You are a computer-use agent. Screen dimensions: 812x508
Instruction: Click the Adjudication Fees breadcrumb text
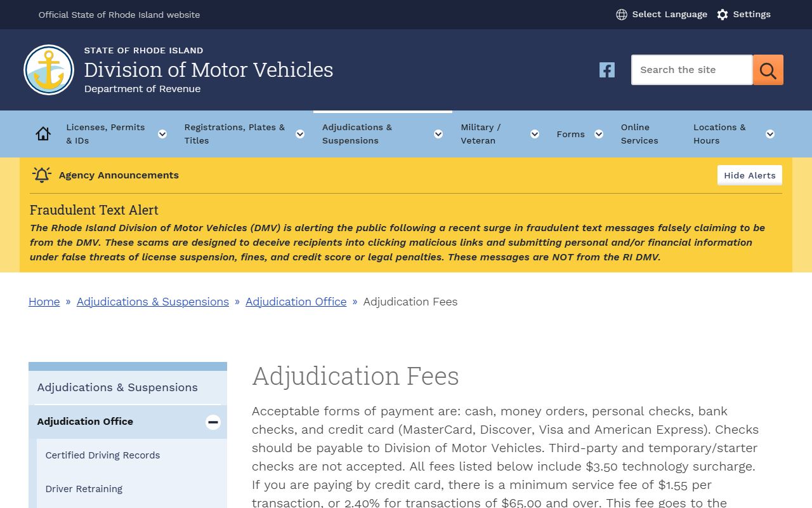[410, 302]
